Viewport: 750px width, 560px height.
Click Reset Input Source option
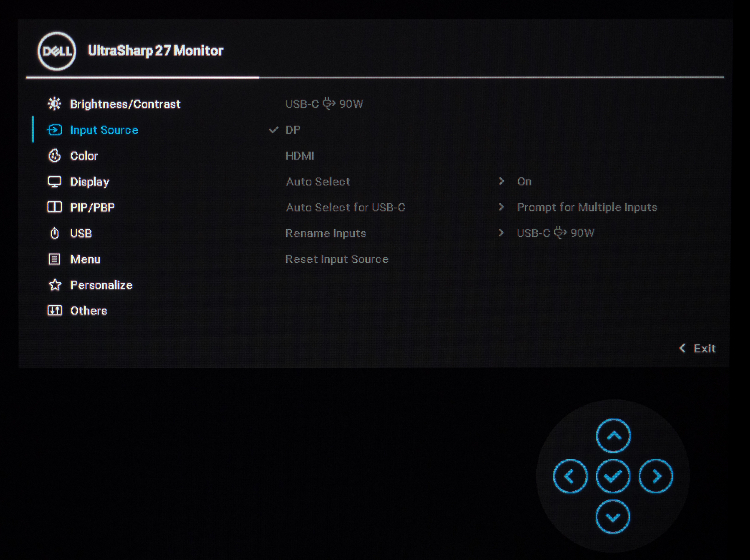(337, 259)
